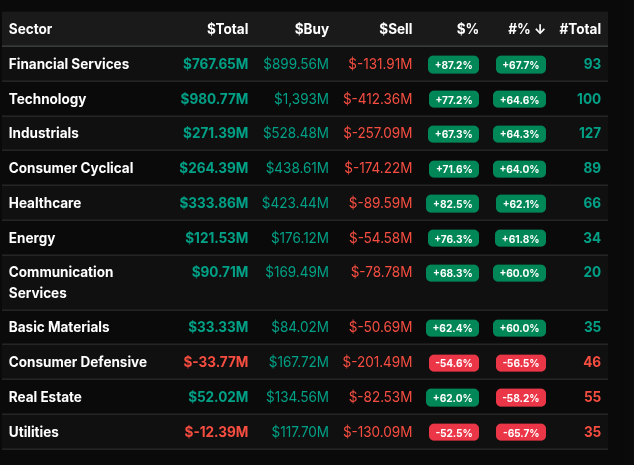Image resolution: width=634 pixels, height=465 pixels.
Task: Select Consumer Cyclical sector
Action: tap(71, 168)
